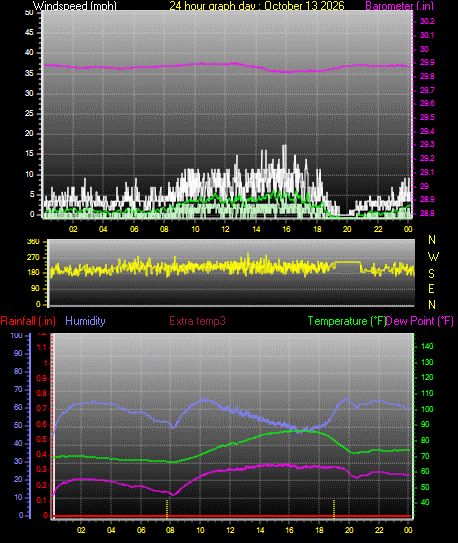Click the 'Dew Point (°F)' legend label
The height and width of the screenshot is (543, 458).
420,321
